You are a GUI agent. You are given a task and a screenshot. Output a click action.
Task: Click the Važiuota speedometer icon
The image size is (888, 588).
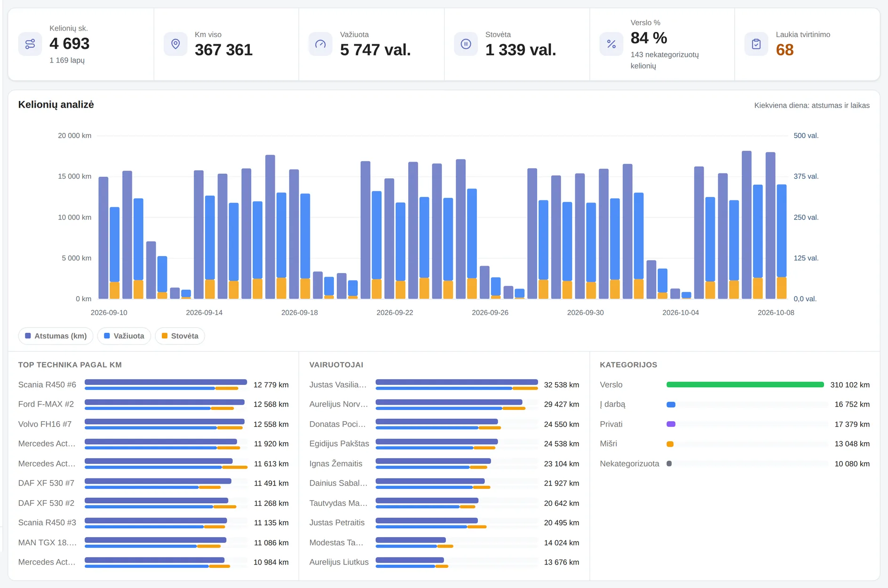click(320, 44)
